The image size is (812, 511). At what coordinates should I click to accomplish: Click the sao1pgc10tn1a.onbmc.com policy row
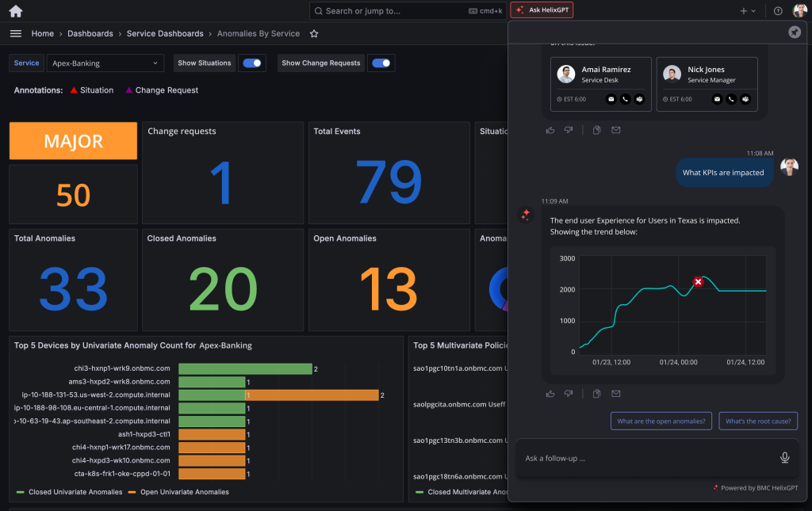pyautogui.click(x=460, y=368)
